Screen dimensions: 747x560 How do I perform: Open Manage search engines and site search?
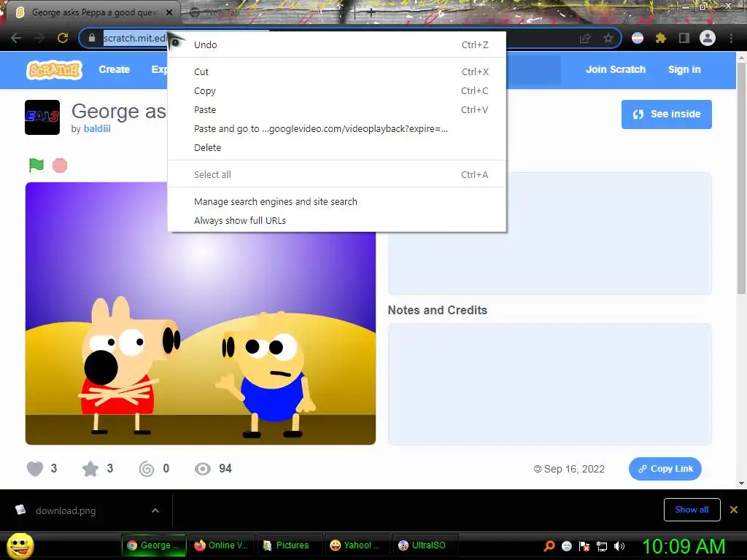[337, 201]
